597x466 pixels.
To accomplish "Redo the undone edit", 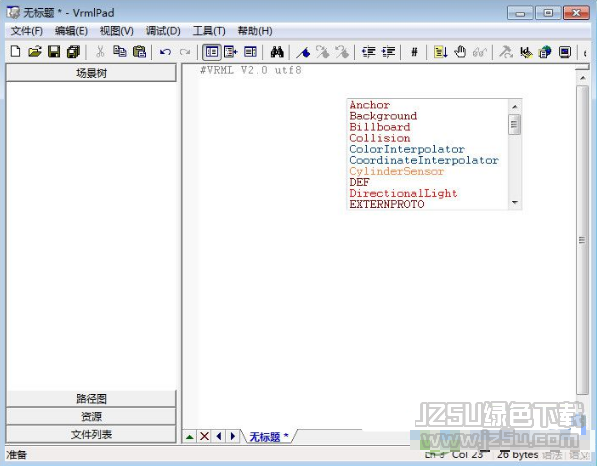I will tap(185, 51).
